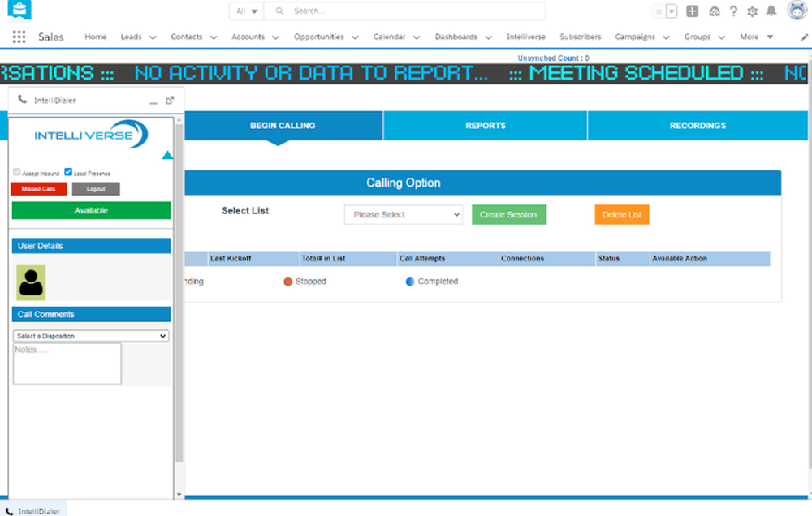
Task: Click the teal collapse triangle under logo
Action: (x=166, y=155)
